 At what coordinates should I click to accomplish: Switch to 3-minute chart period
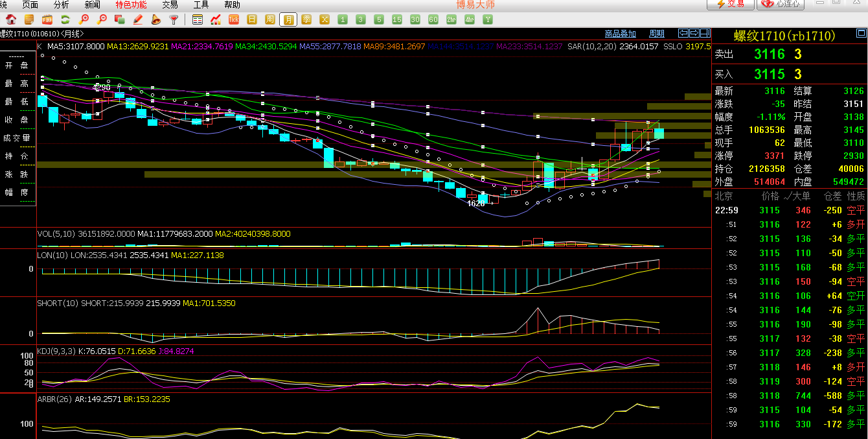(361, 19)
